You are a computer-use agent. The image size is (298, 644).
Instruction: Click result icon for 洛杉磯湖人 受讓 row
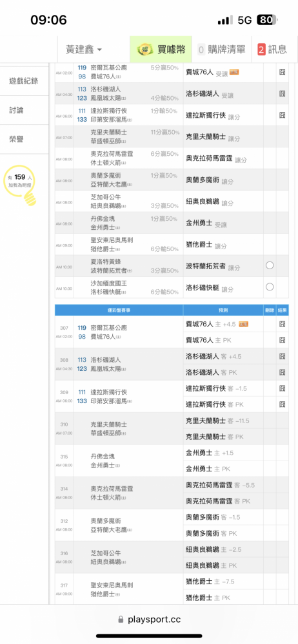point(283,93)
